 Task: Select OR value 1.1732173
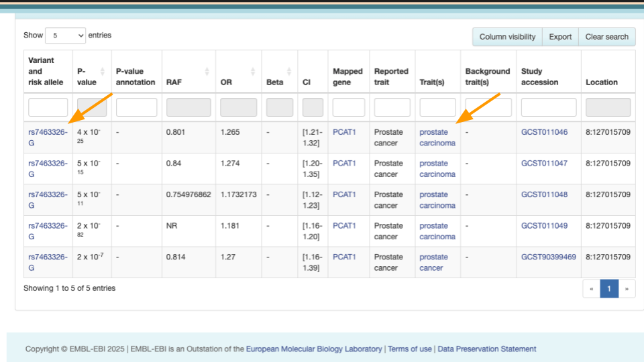tap(239, 194)
